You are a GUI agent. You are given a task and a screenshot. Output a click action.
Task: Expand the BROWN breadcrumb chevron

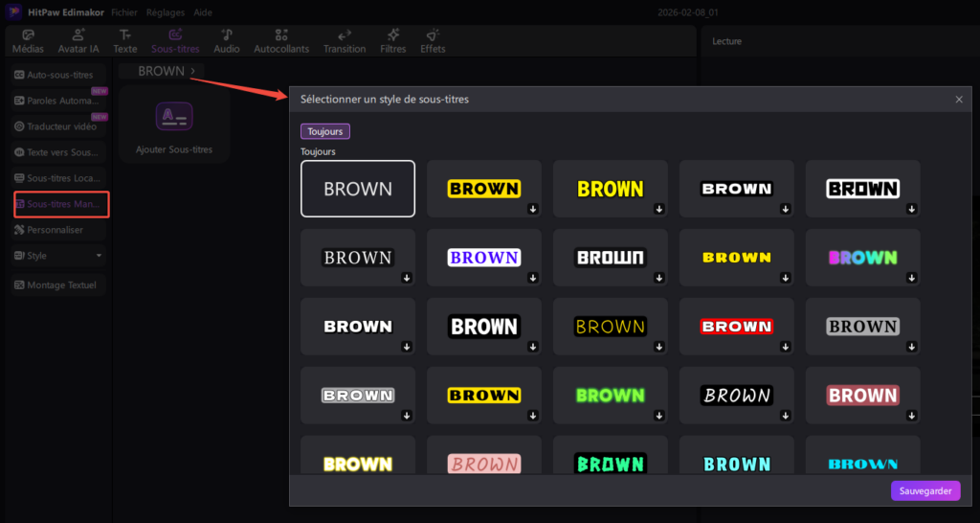193,71
